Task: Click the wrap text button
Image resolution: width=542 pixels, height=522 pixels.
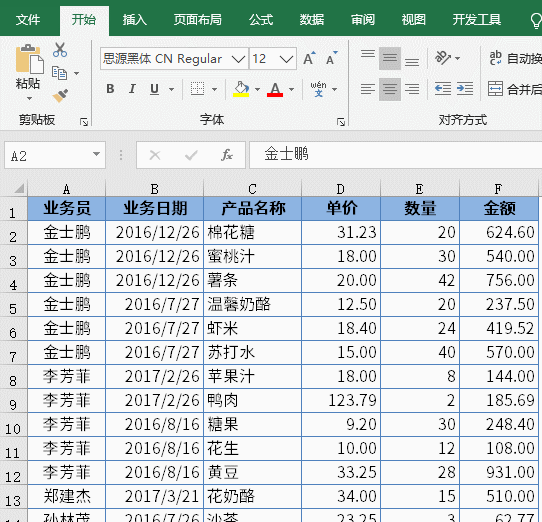Action: 515,58
